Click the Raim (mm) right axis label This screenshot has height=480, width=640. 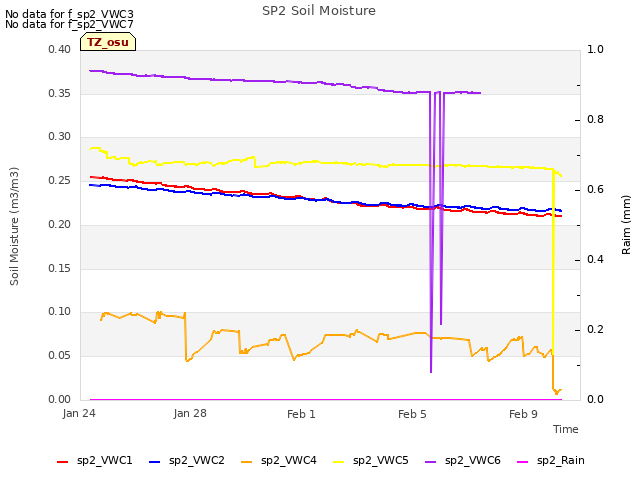click(626, 225)
